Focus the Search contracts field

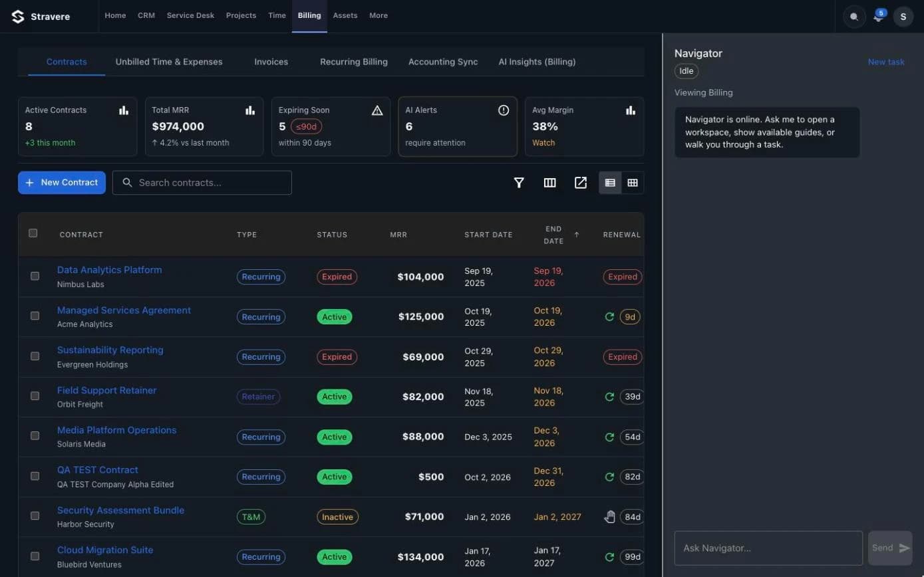point(202,183)
